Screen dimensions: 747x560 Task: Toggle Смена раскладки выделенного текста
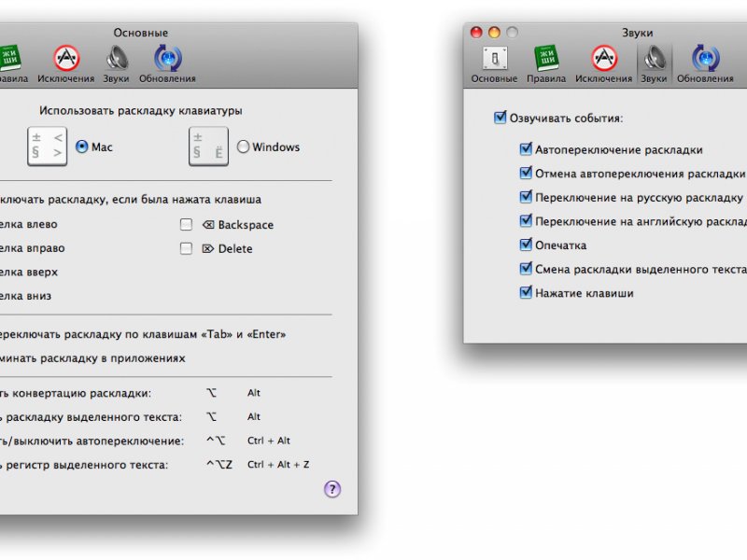[x=526, y=269]
